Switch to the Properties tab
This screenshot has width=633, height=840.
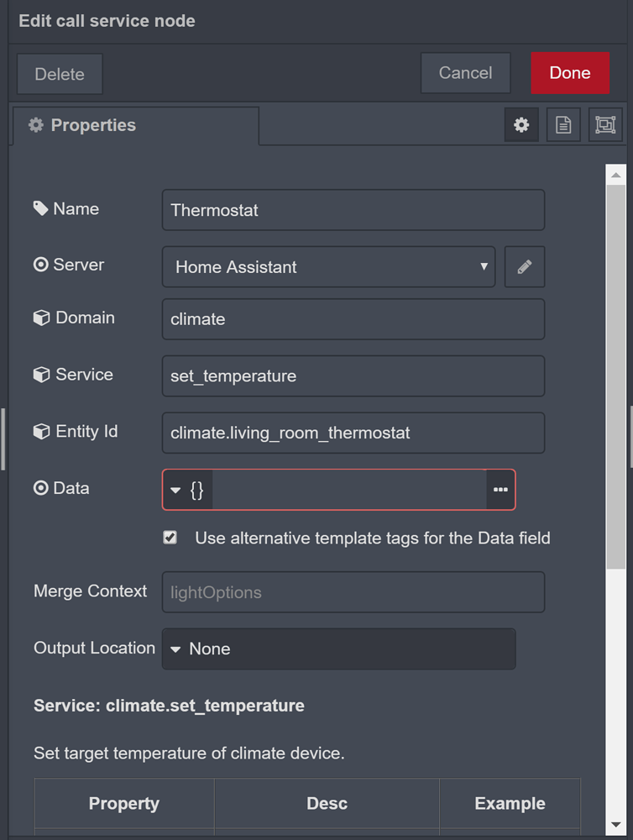coord(136,125)
